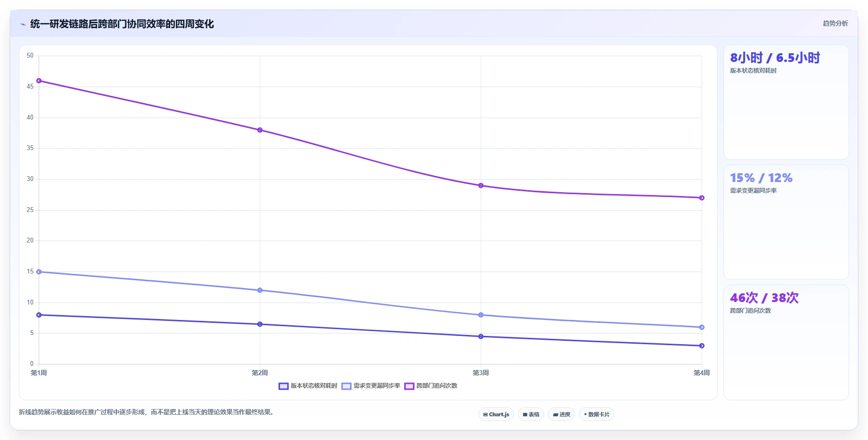868x440 pixels.
Task: Click the 跨部门追问次数 point at 第4周 (27)
Action: pyautogui.click(x=702, y=198)
